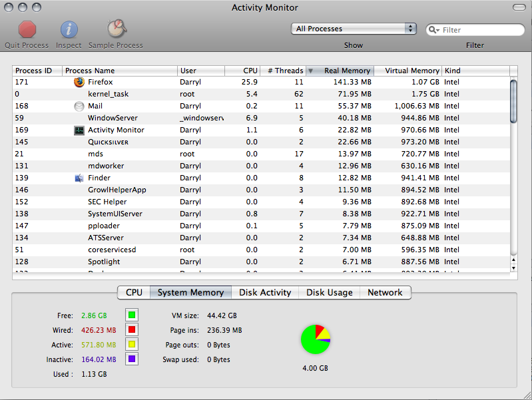Select the Spotlight process row
Screen dimensions: 532x400
pyautogui.click(x=261, y=262)
